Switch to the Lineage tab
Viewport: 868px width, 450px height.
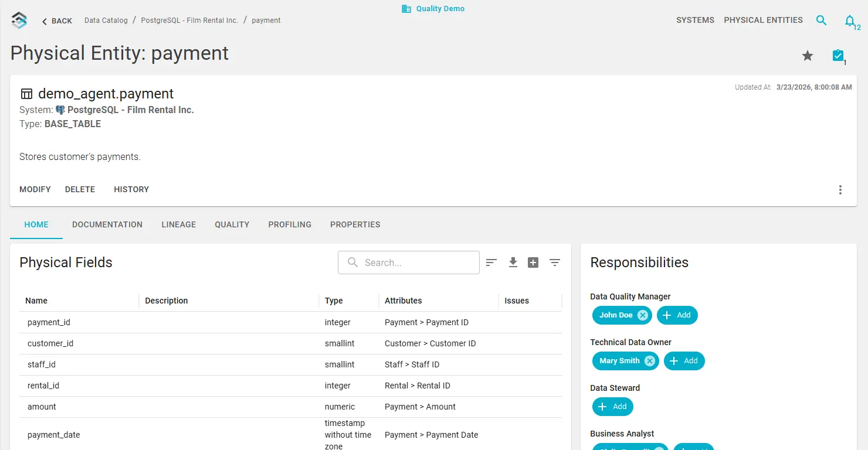(179, 224)
